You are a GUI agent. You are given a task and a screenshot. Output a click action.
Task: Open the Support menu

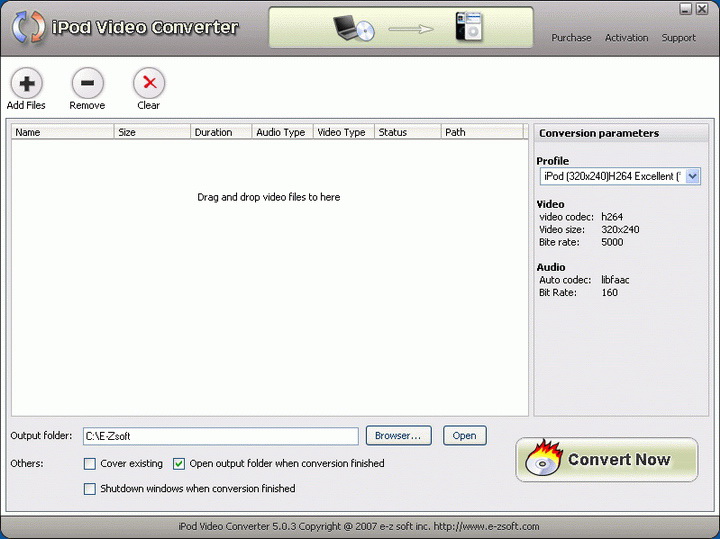[679, 38]
